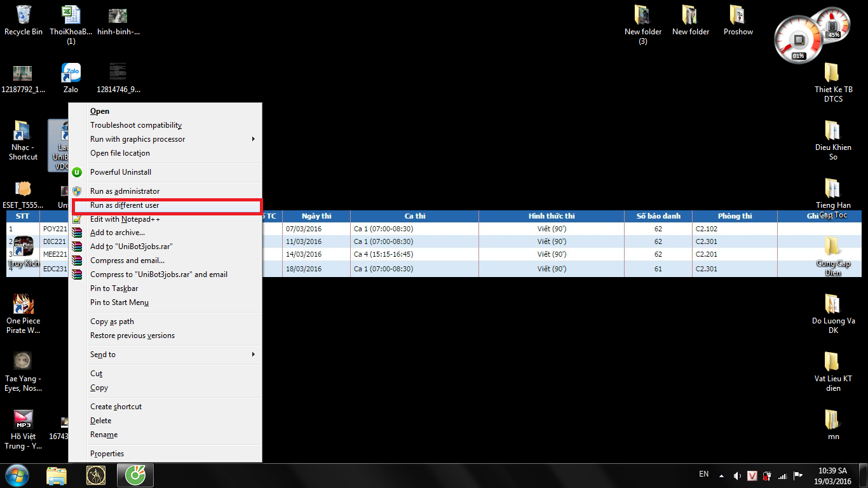The height and width of the screenshot is (488, 868).
Task: Select the 12187792_1... image icon
Action: pyautogui.click(x=24, y=78)
